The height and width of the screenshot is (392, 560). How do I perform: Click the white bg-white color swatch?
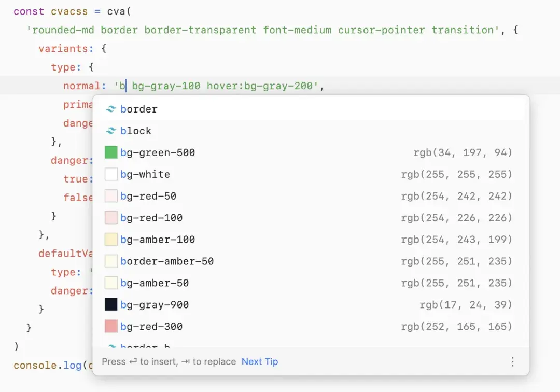(x=111, y=174)
